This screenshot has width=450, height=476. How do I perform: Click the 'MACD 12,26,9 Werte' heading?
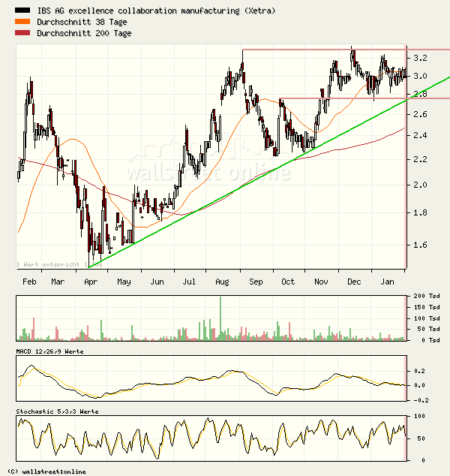tap(49, 351)
